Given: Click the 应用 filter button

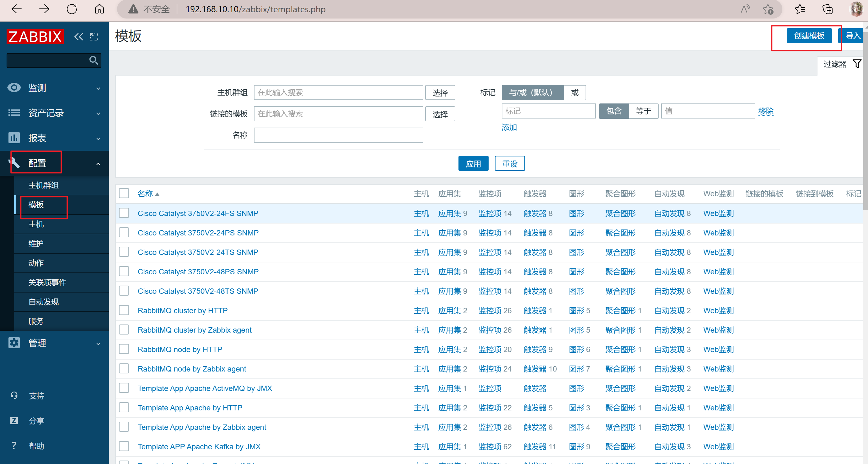Looking at the screenshot, I should (473, 163).
